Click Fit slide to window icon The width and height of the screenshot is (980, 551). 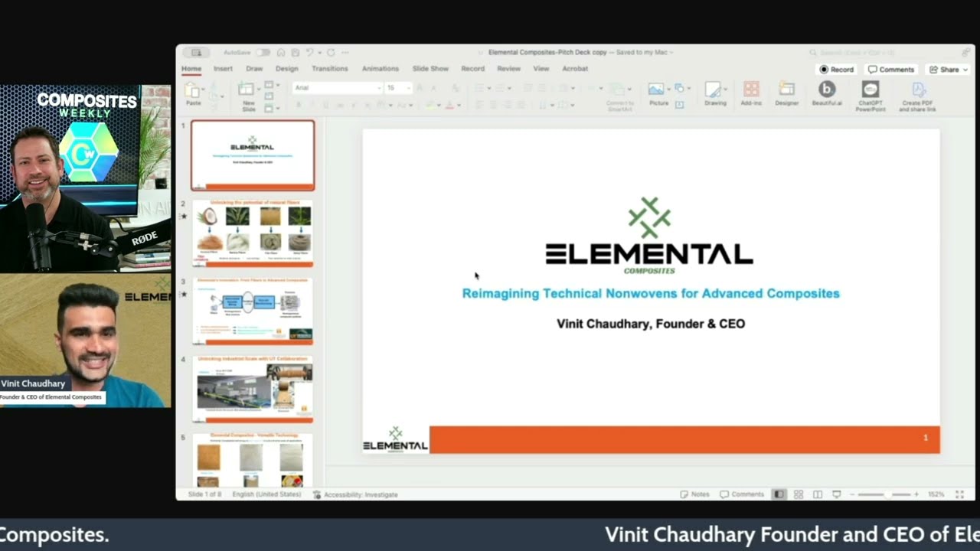(959, 494)
